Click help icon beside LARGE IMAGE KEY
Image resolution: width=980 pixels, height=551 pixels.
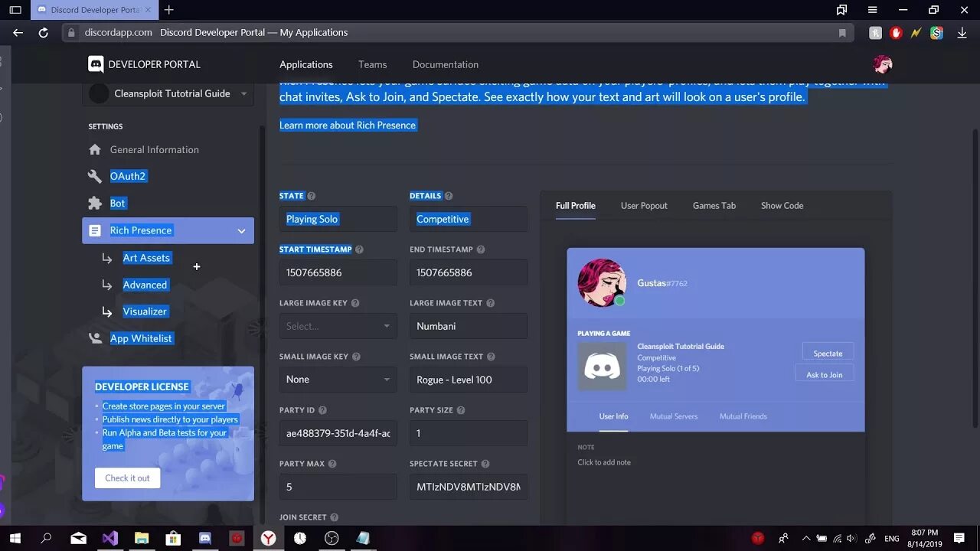pyautogui.click(x=354, y=303)
